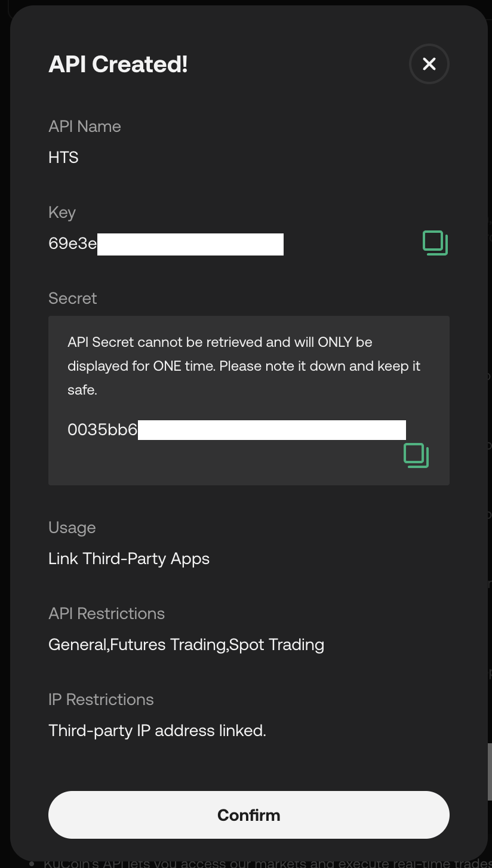This screenshot has width=492, height=868.
Task: Click the Third-party IP address linked text
Action: [157, 731]
